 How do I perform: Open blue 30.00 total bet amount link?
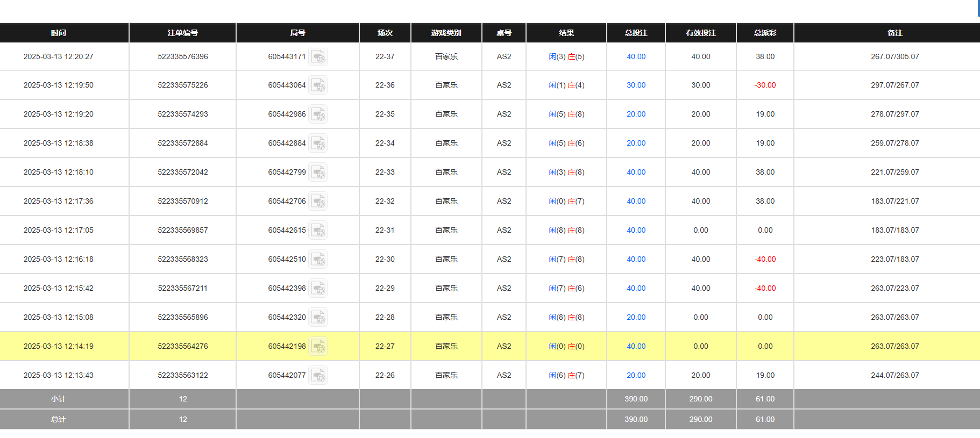click(x=636, y=85)
